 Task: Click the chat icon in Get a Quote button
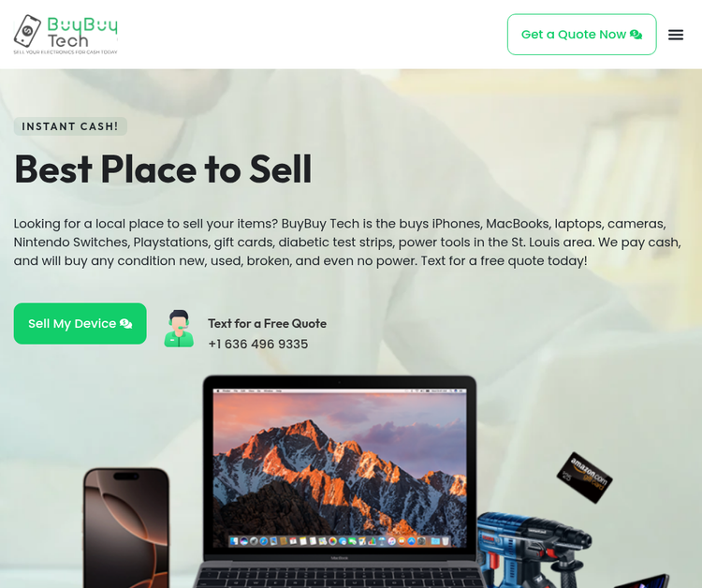[x=636, y=35]
